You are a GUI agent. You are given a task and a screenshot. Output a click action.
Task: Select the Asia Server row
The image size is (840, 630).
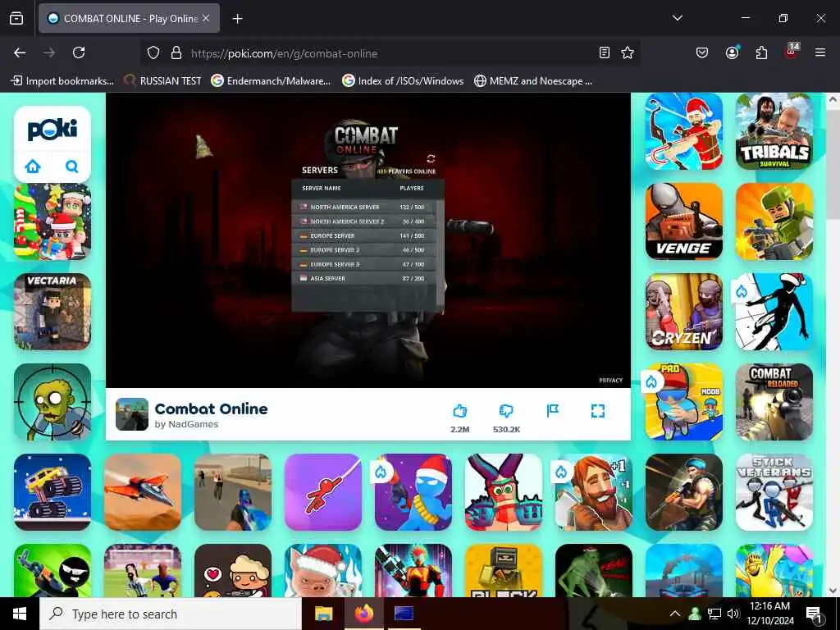click(x=365, y=279)
